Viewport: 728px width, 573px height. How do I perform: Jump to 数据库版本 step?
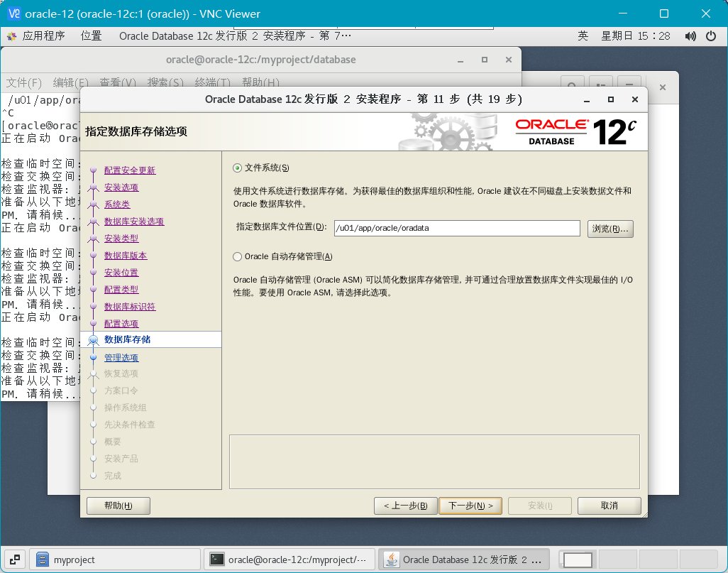pos(126,256)
